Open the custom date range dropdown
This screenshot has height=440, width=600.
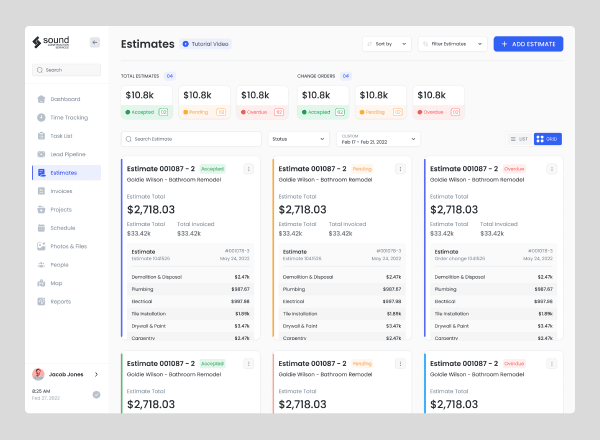click(x=378, y=139)
